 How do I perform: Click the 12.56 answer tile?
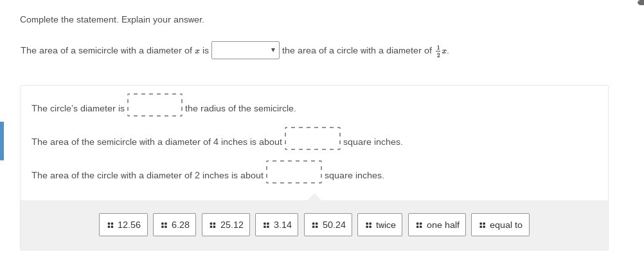tap(123, 225)
